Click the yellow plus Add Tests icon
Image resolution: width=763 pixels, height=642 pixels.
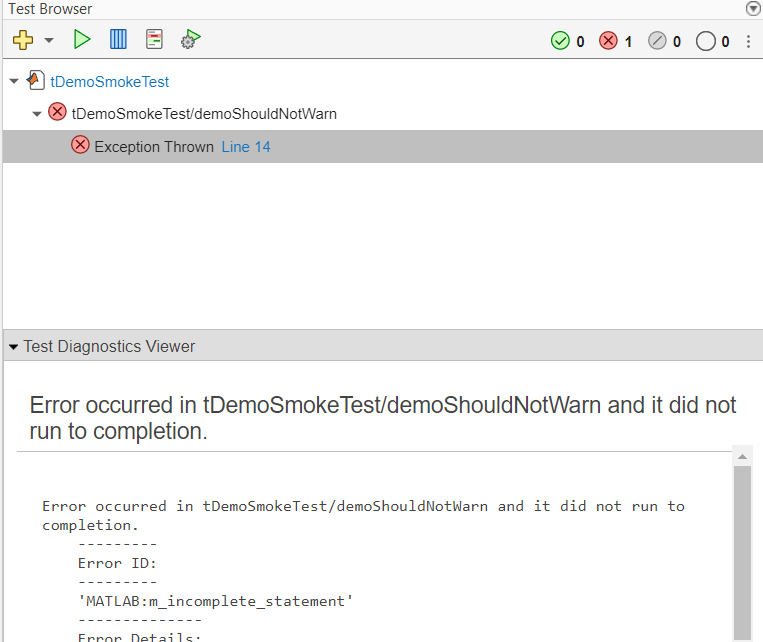(x=23, y=40)
